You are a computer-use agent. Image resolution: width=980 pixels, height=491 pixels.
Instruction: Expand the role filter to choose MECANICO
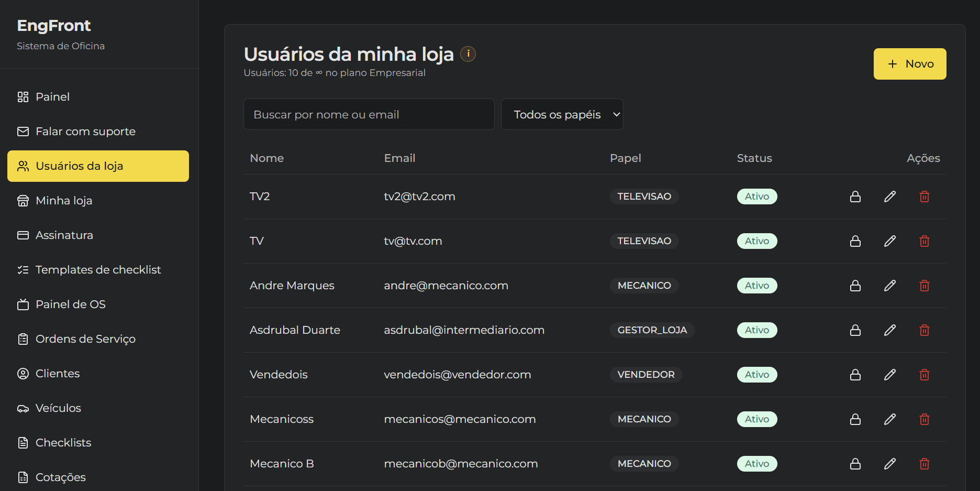562,114
